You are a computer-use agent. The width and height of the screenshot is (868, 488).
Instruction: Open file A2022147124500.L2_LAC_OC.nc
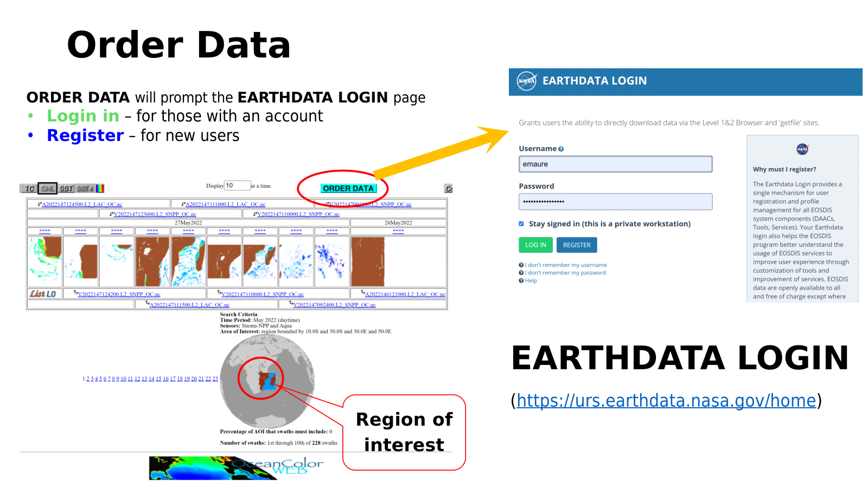(x=82, y=204)
